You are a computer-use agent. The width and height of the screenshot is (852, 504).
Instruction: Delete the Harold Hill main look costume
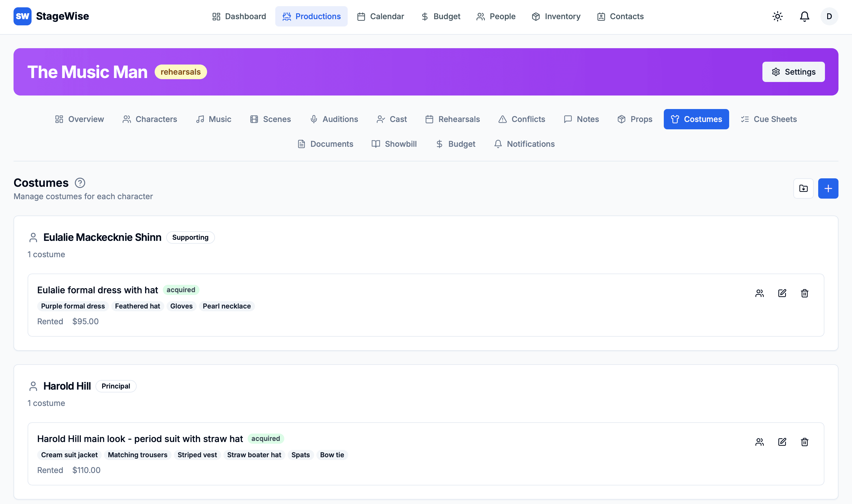804,442
